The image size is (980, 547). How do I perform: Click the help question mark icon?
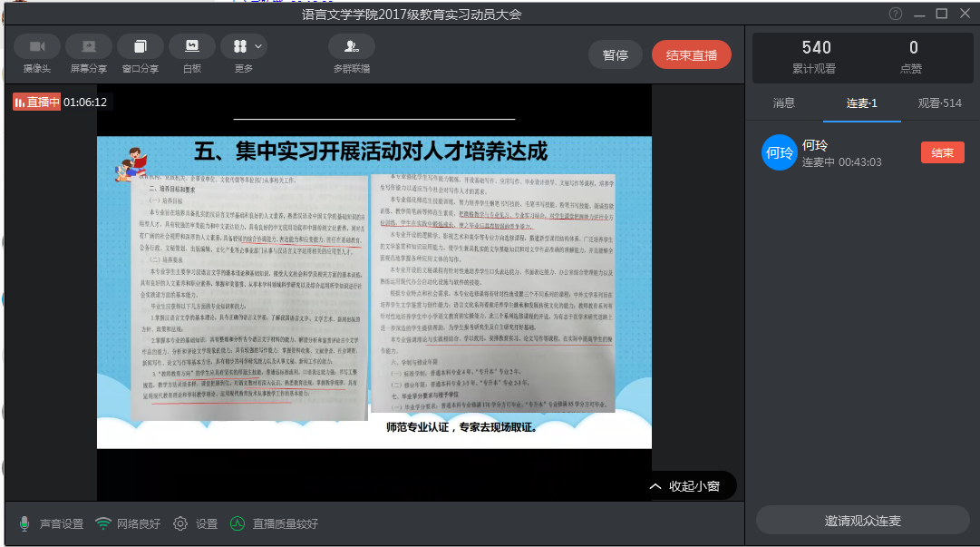[x=896, y=14]
